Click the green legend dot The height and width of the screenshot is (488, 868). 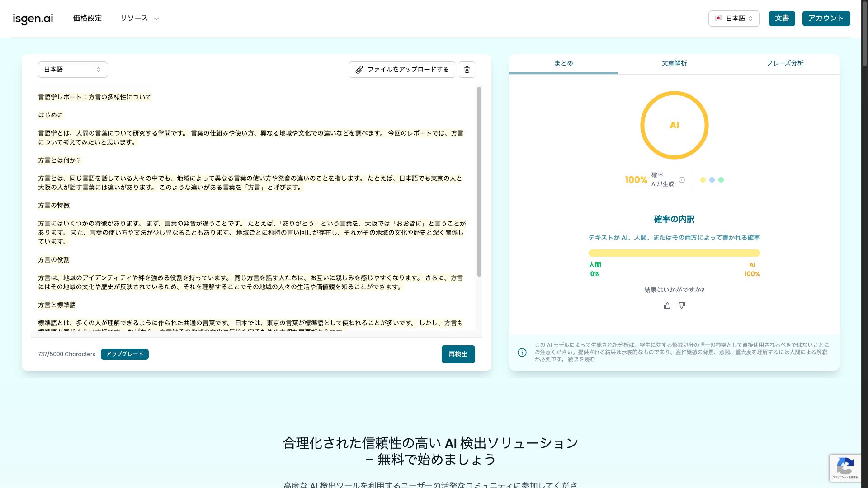(x=721, y=180)
